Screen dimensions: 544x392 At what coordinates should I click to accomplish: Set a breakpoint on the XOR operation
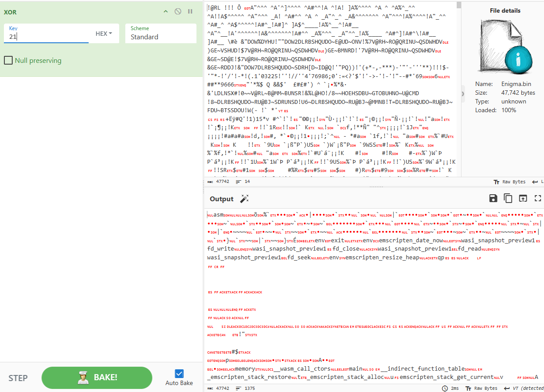[x=190, y=12]
